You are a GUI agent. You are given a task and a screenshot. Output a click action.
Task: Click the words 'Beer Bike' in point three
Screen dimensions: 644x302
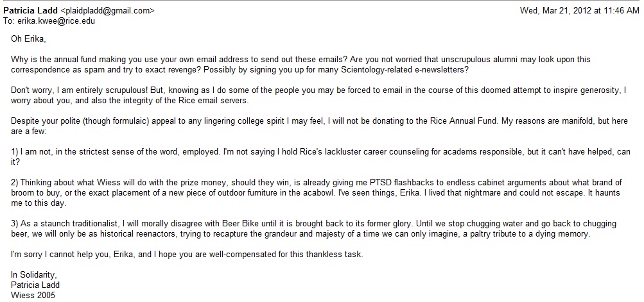(239, 224)
